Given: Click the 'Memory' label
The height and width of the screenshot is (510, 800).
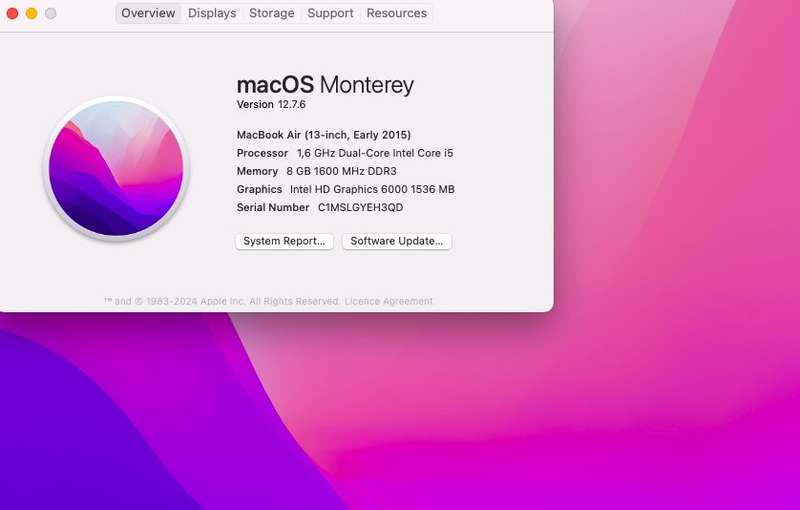Looking at the screenshot, I should click(x=257, y=171).
